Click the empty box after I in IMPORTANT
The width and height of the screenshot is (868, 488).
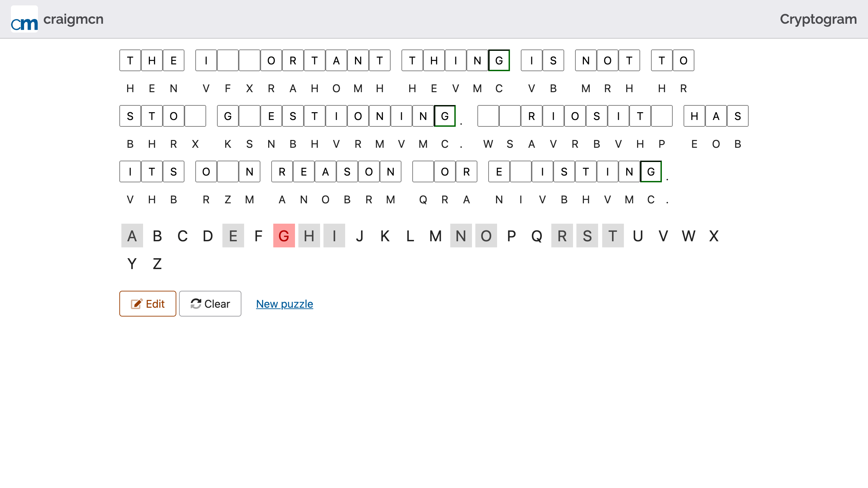228,61
